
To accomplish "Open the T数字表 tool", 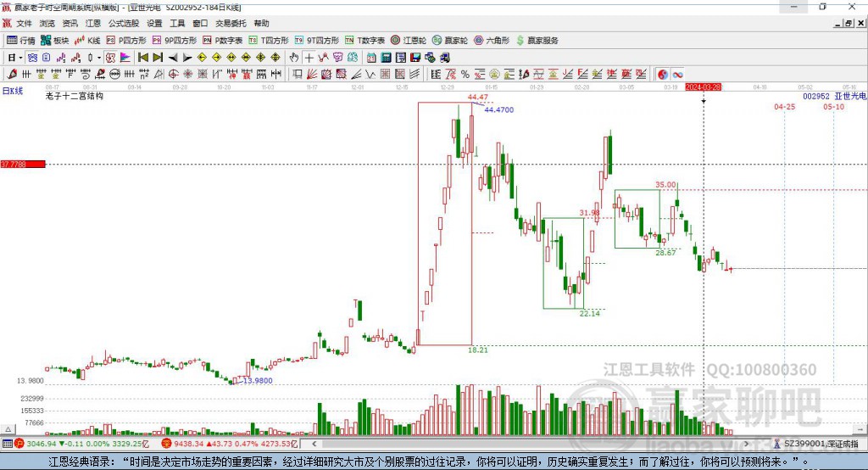I will tap(364, 41).
